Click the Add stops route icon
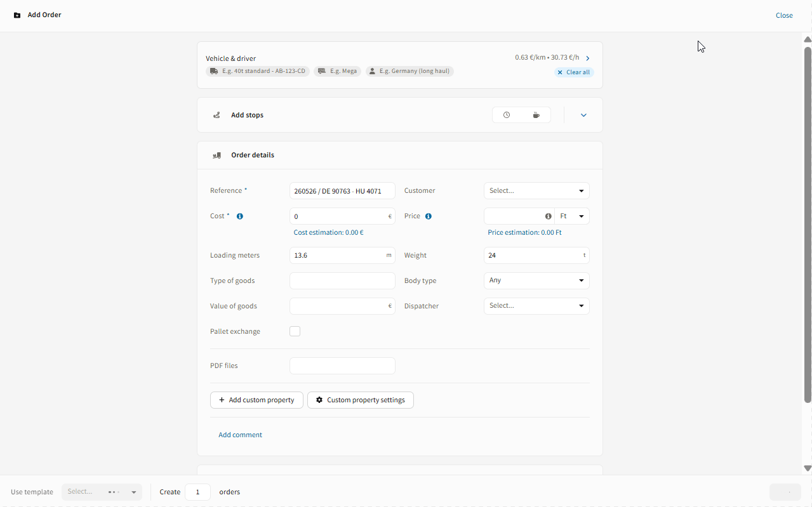The width and height of the screenshot is (812, 507). point(217,115)
